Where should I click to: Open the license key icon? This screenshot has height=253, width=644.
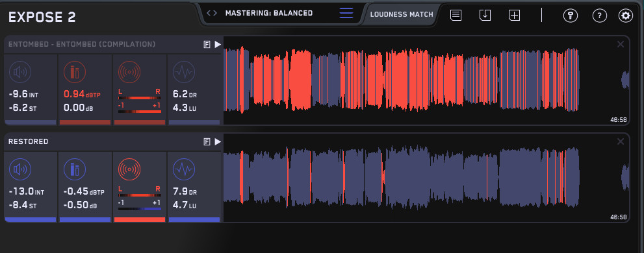(570, 16)
